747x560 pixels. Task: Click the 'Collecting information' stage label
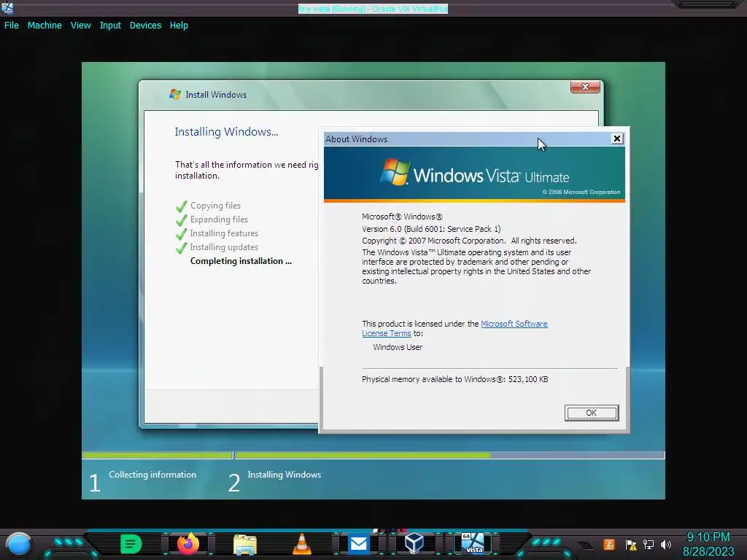152,475
